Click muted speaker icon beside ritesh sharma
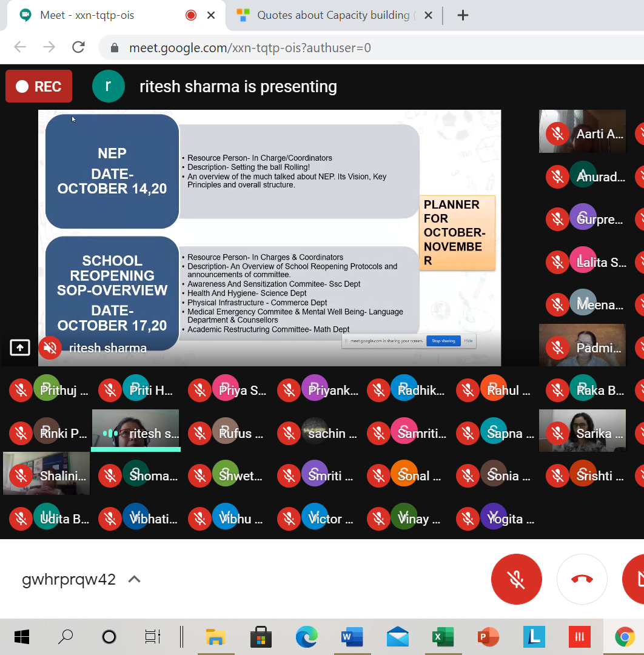This screenshot has width=644, height=655. [50, 348]
